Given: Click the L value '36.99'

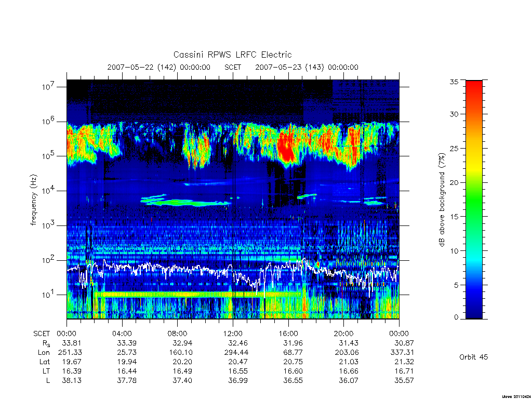Looking at the screenshot, I should (x=238, y=380).
